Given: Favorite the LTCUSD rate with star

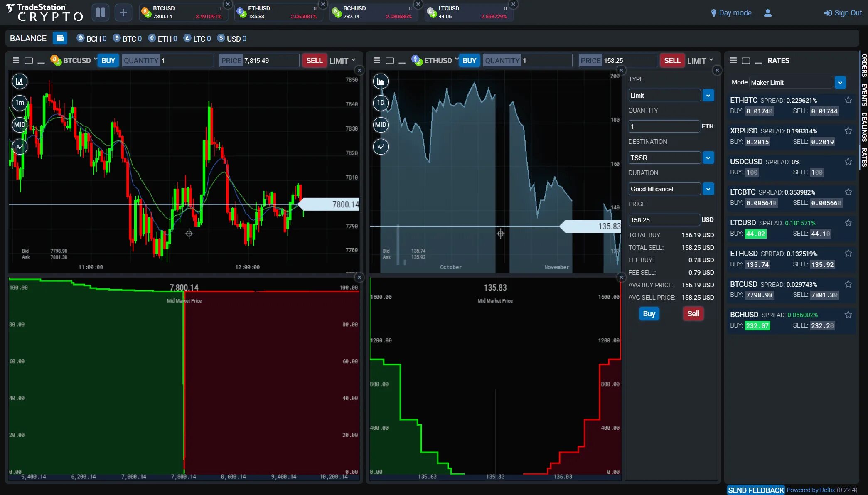Looking at the screenshot, I should [x=848, y=223].
